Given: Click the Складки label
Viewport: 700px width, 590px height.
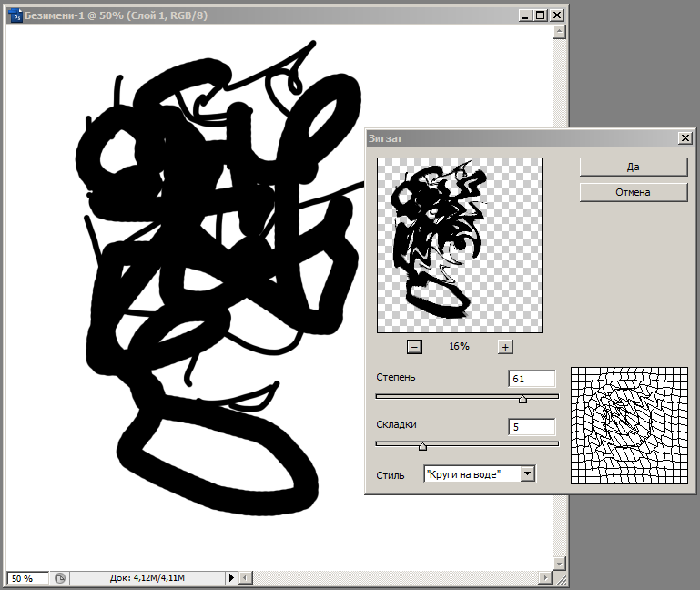Looking at the screenshot, I should (396, 425).
